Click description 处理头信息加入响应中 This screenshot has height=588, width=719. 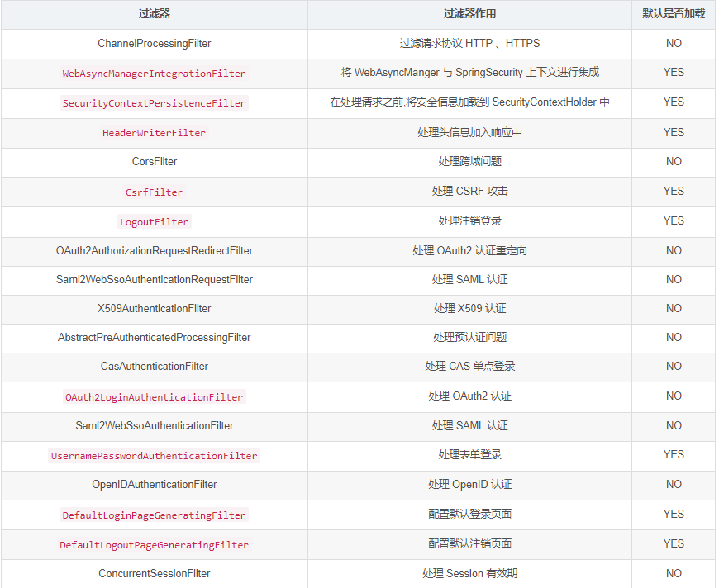[x=469, y=132]
